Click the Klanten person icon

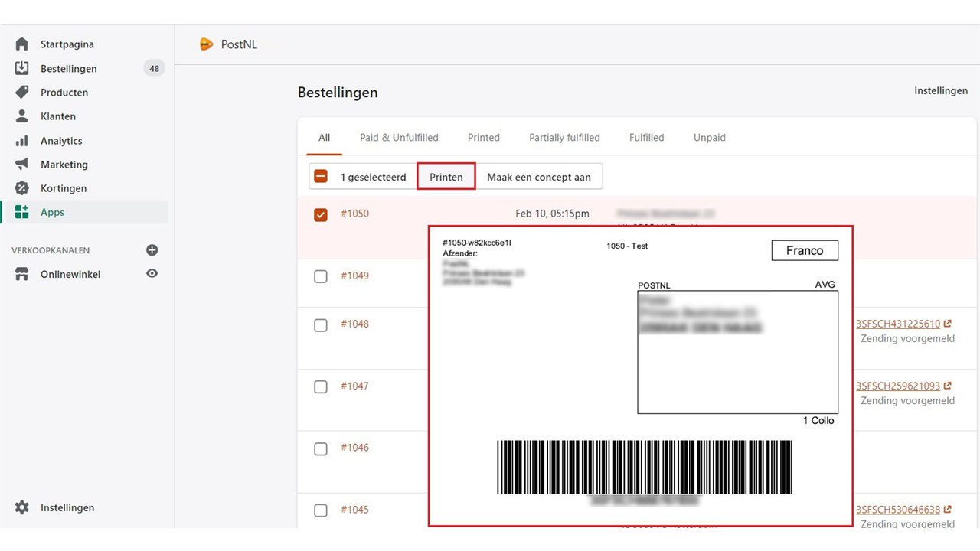coord(21,116)
